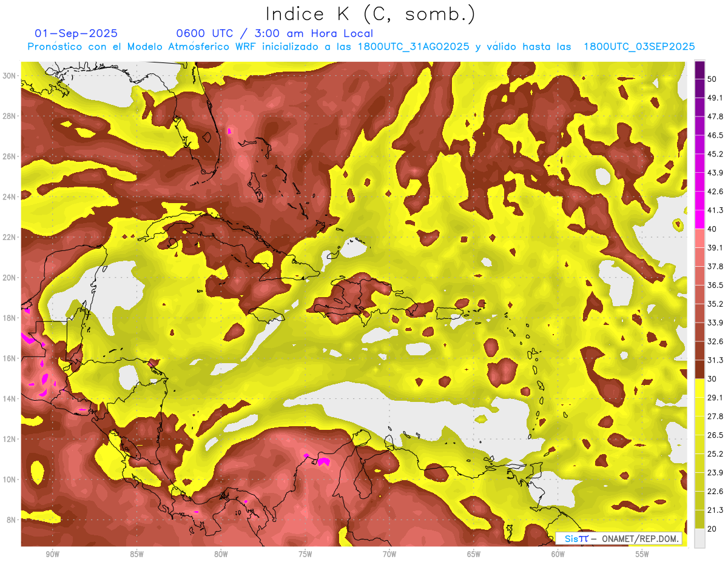This screenshot has width=728, height=562.
Task: Click the colorbar value 32.6
Action: 715,341
